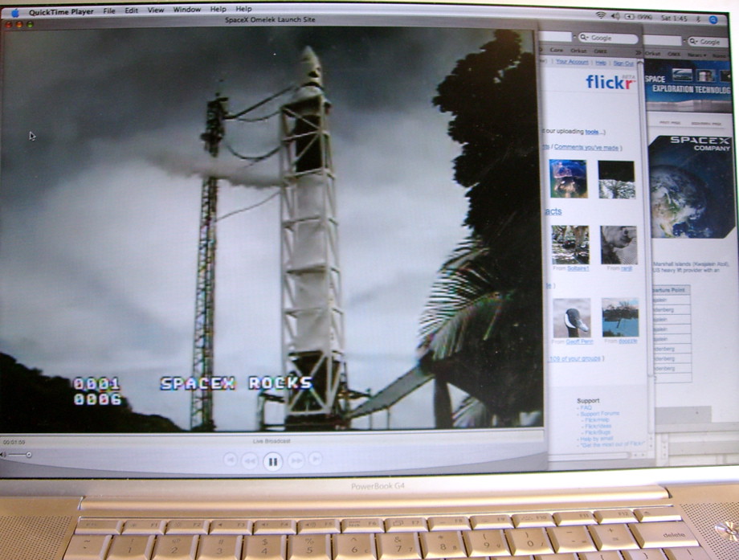Open the Orkut bookmark in SpaceX window
Viewport: 739px width, 560px height.
coord(653,54)
